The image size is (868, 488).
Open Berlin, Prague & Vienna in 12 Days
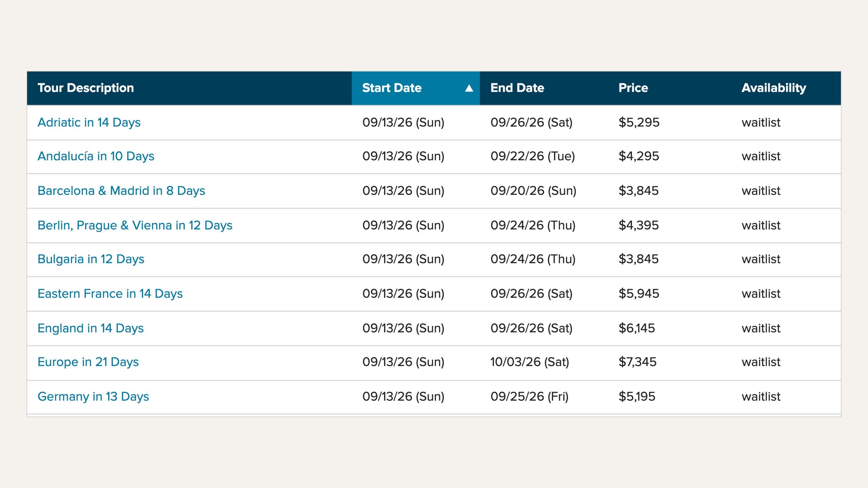(135, 225)
